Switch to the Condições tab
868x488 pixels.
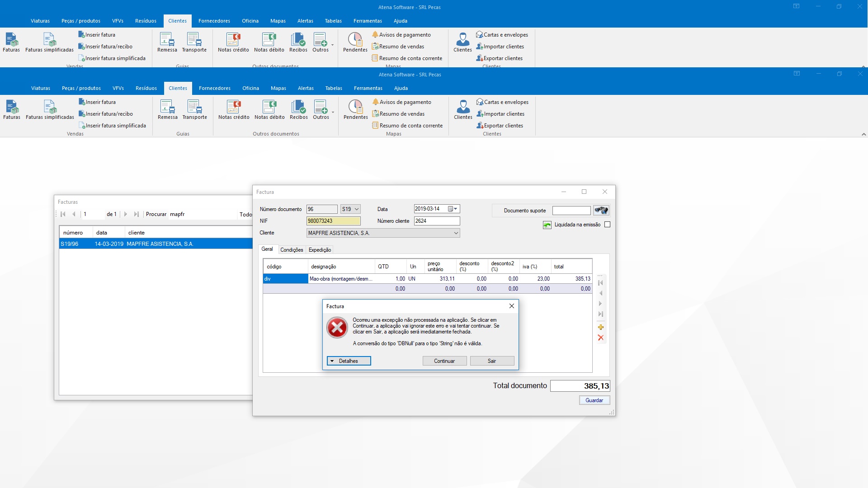tap(292, 250)
